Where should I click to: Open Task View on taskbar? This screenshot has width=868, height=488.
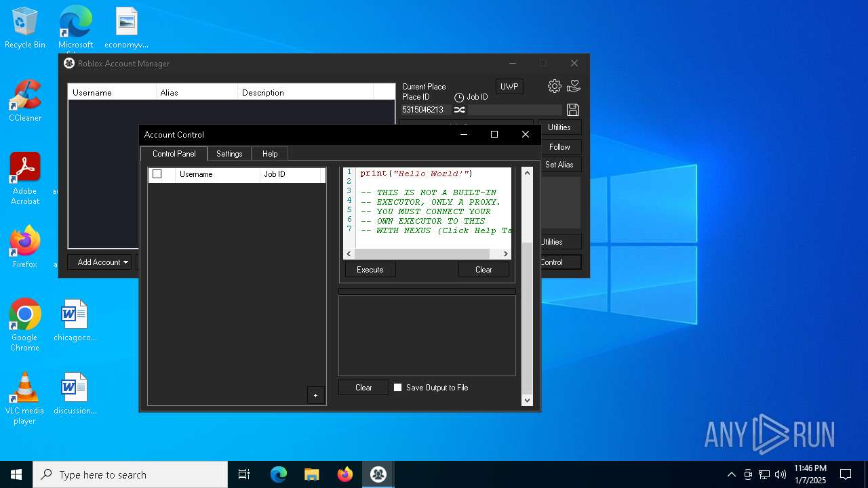[x=244, y=474]
